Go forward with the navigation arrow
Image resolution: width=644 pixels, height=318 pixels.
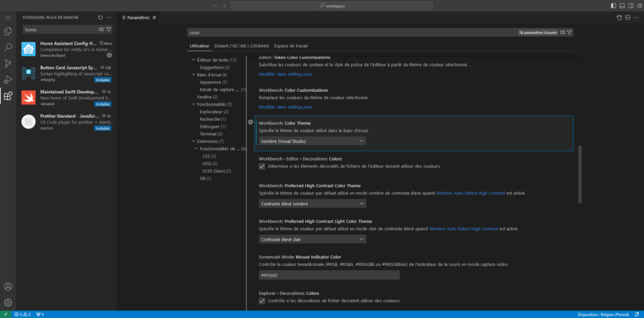click(224, 6)
